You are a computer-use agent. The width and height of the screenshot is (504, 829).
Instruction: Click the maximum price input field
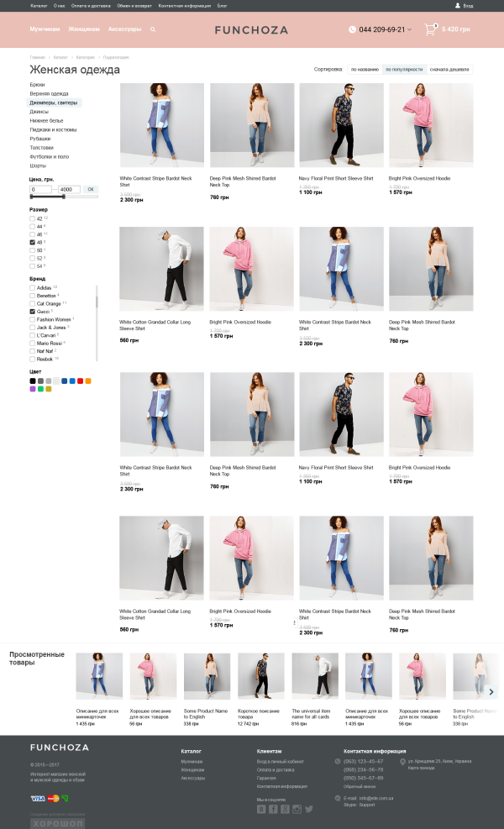coord(69,189)
